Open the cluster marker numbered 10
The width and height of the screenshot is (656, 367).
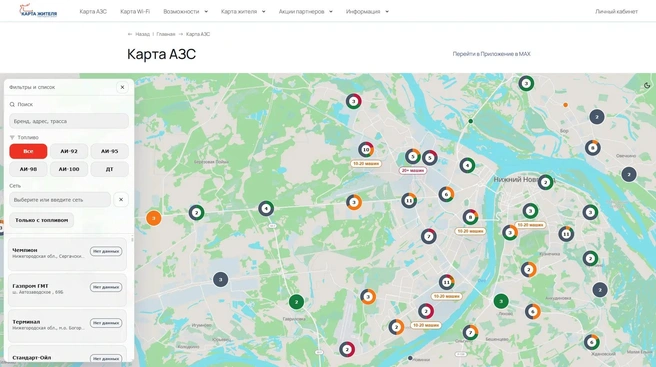point(366,149)
